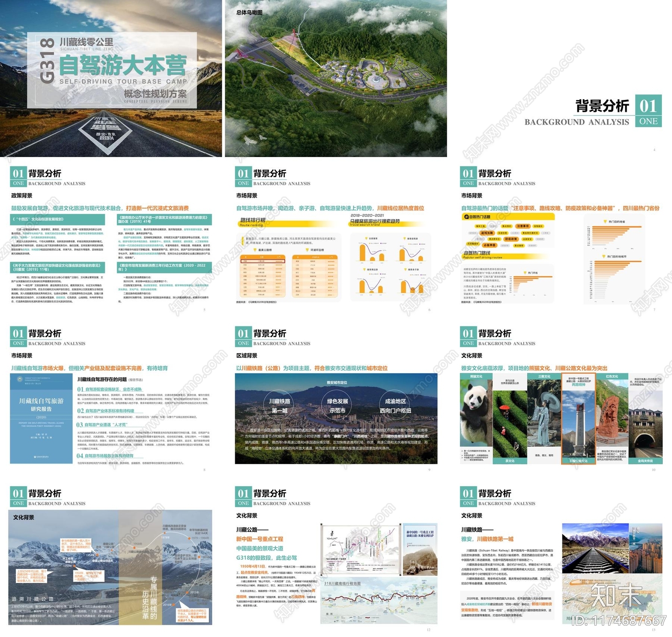672x637 pixels.
Task: Click the 注意事项 topic tag
Action: click(x=523, y=226)
